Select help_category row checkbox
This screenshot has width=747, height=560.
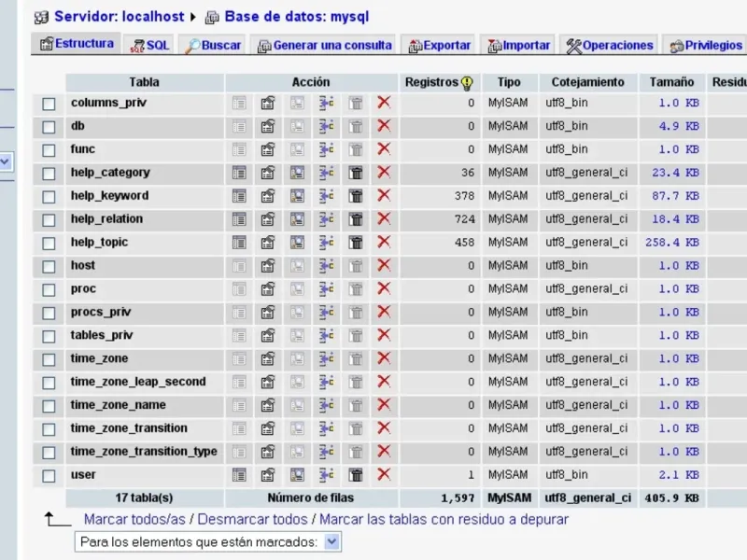tap(49, 174)
